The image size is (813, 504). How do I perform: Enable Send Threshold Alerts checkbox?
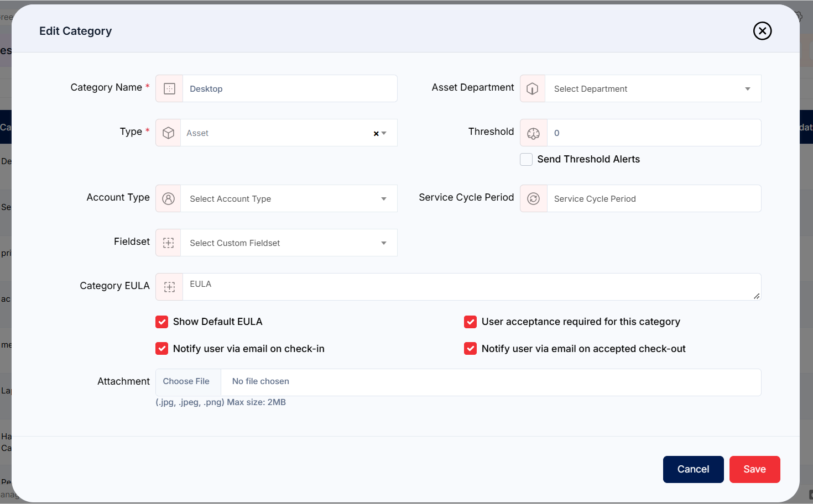[x=527, y=159]
